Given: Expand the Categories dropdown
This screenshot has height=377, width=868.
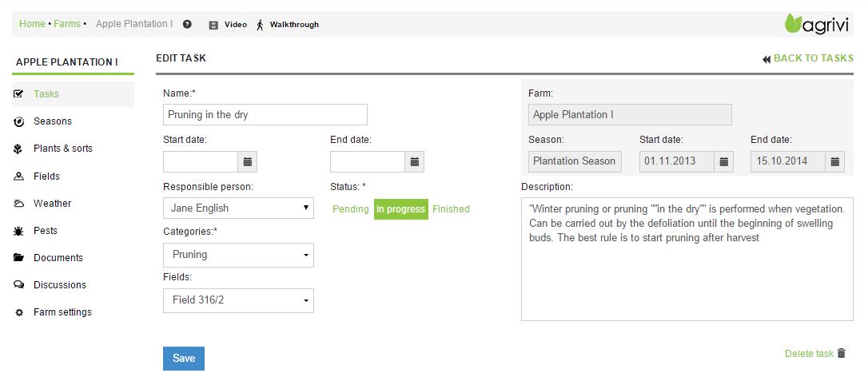Looking at the screenshot, I should point(237,255).
